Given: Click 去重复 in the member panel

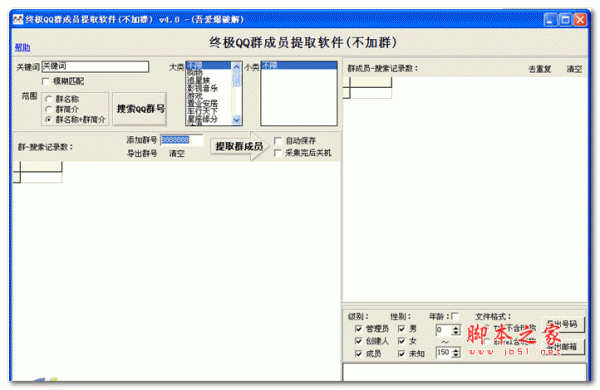Looking at the screenshot, I should click(540, 69).
